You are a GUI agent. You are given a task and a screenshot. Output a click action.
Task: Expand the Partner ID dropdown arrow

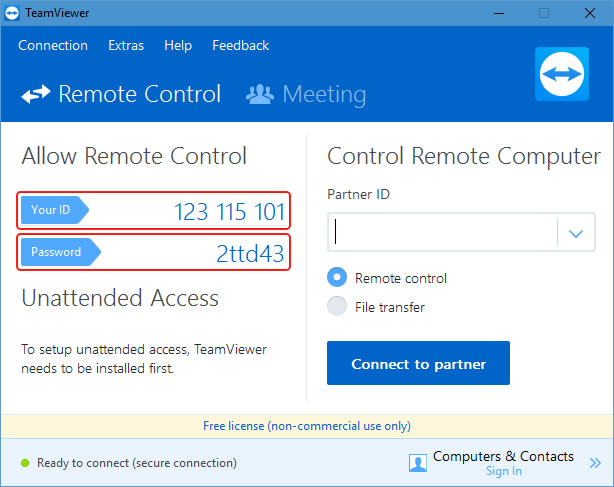point(576,233)
